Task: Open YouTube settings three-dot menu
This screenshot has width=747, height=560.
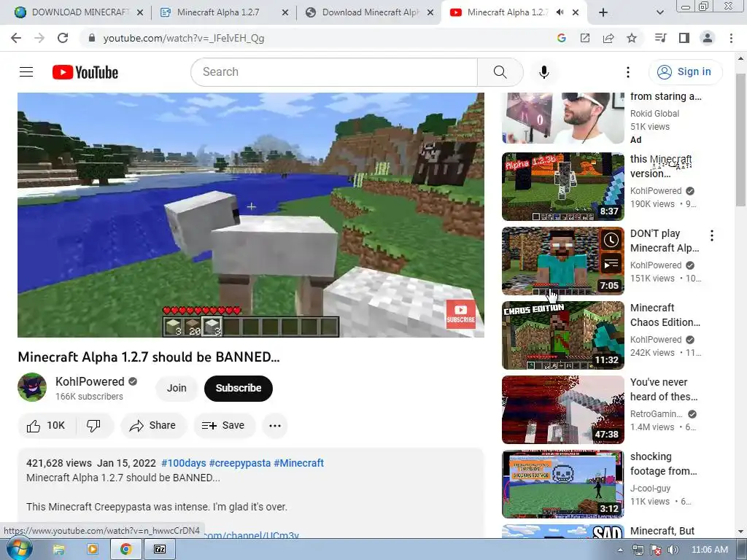Action: coord(628,72)
